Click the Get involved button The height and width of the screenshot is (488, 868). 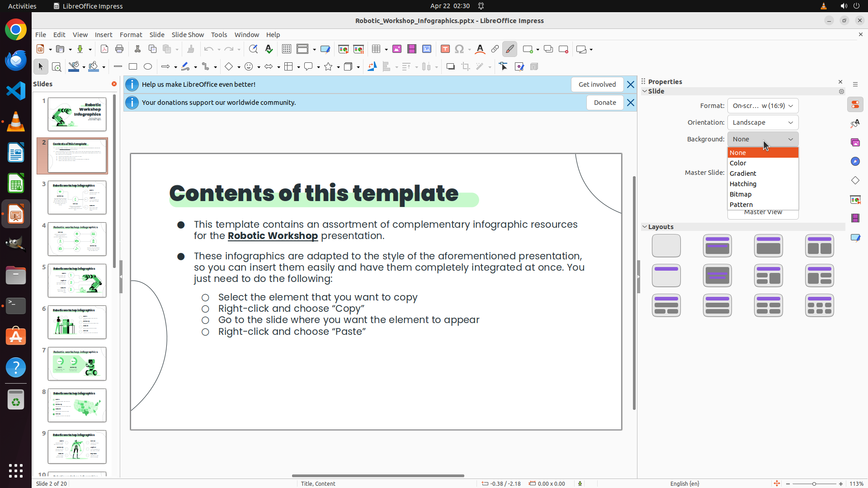pyautogui.click(x=597, y=84)
